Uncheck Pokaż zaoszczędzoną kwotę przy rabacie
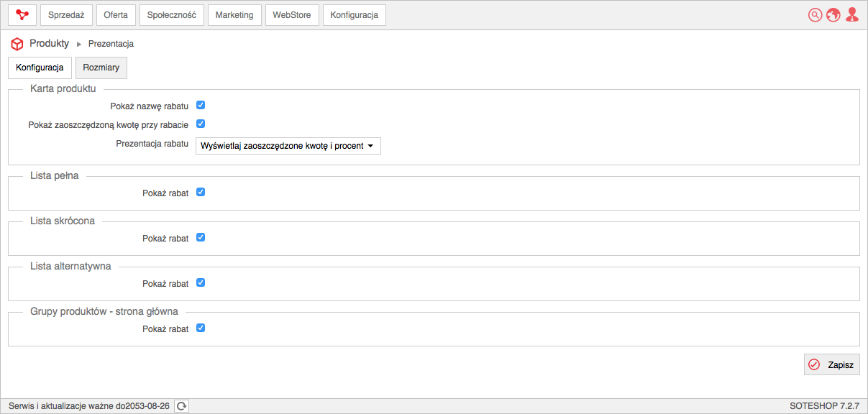This screenshot has height=414, width=868. point(201,124)
